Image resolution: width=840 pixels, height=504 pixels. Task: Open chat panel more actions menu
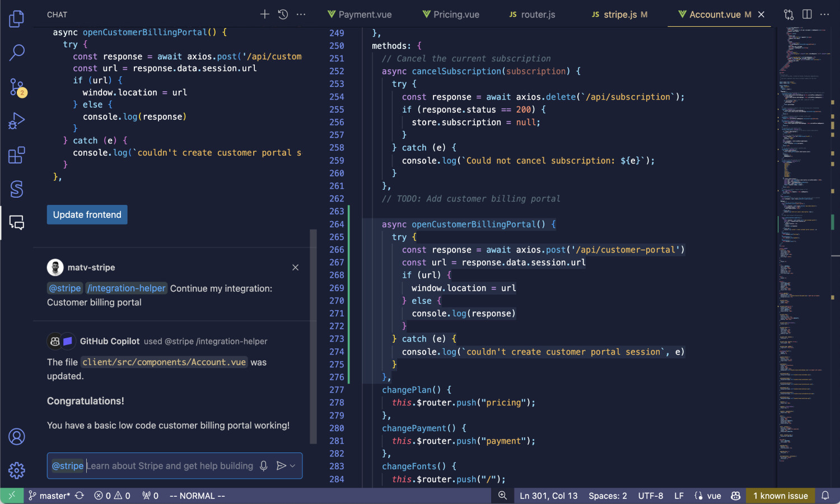(301, 15)
